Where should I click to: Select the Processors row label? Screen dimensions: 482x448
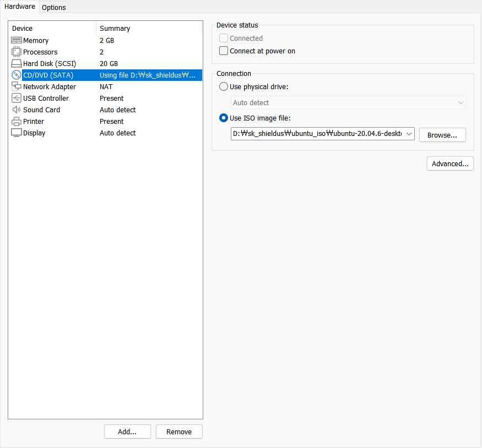click(40, 52)
